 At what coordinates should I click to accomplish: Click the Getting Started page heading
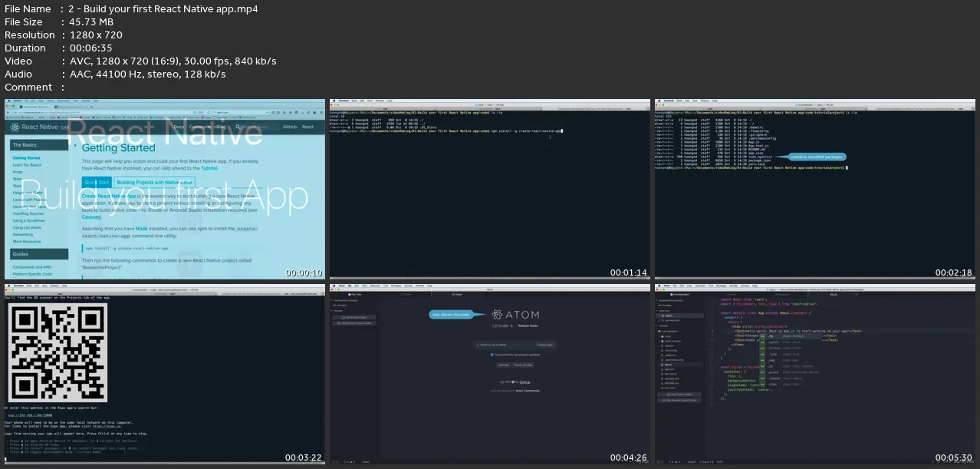click(x=118, y=148)
